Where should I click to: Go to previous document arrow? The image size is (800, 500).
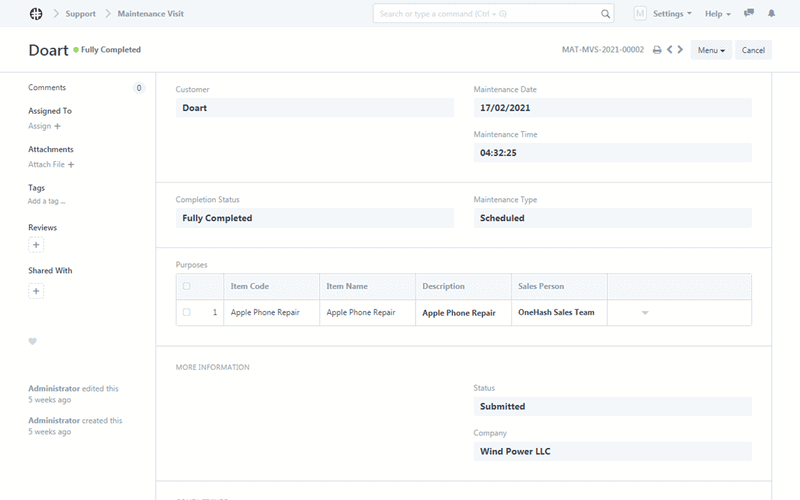click(670, 50)
